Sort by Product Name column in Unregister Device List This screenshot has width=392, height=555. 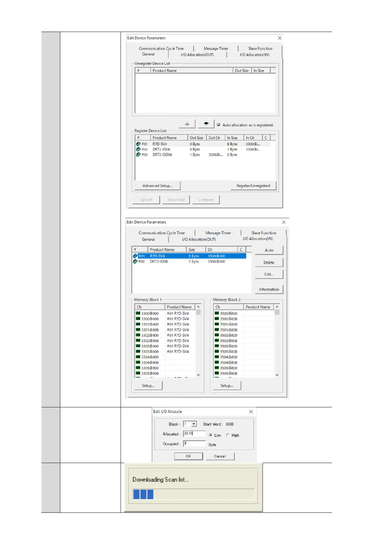coord(191,71)
